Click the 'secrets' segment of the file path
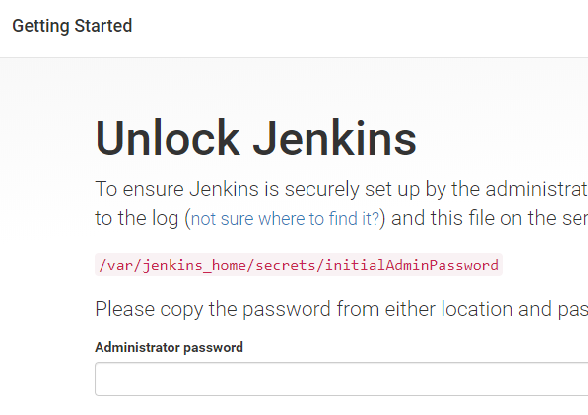 tap(285, 265)
